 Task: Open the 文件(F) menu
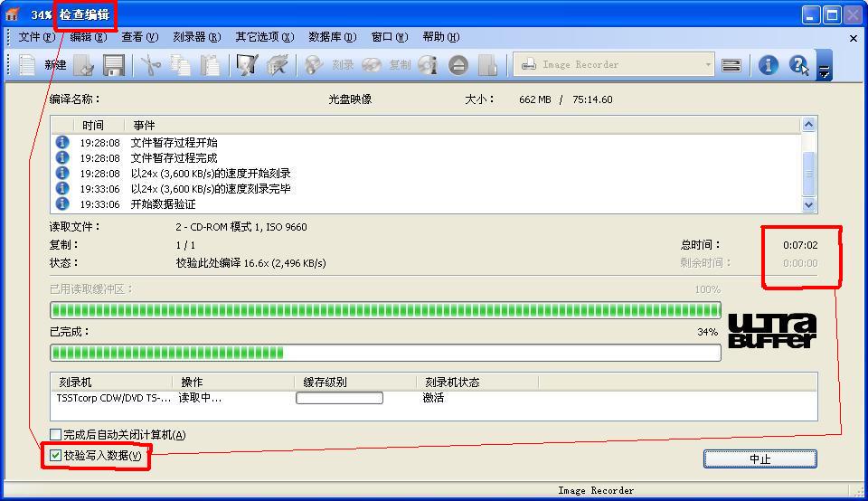[x=36, y=37]
